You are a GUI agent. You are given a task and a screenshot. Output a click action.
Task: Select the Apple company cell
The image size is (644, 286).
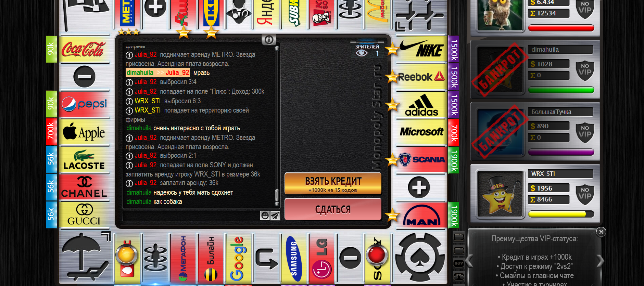click(x=84, y=132)
